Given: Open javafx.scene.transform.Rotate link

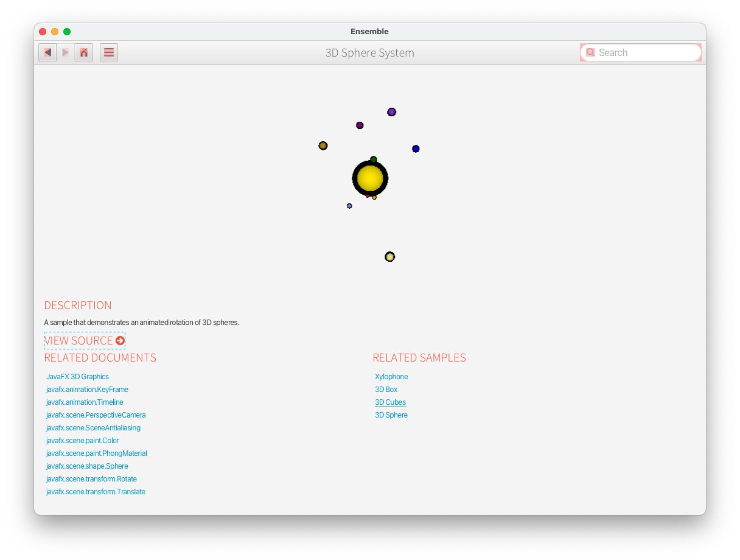Looking at the screenshot, I should tap(91, 479).
